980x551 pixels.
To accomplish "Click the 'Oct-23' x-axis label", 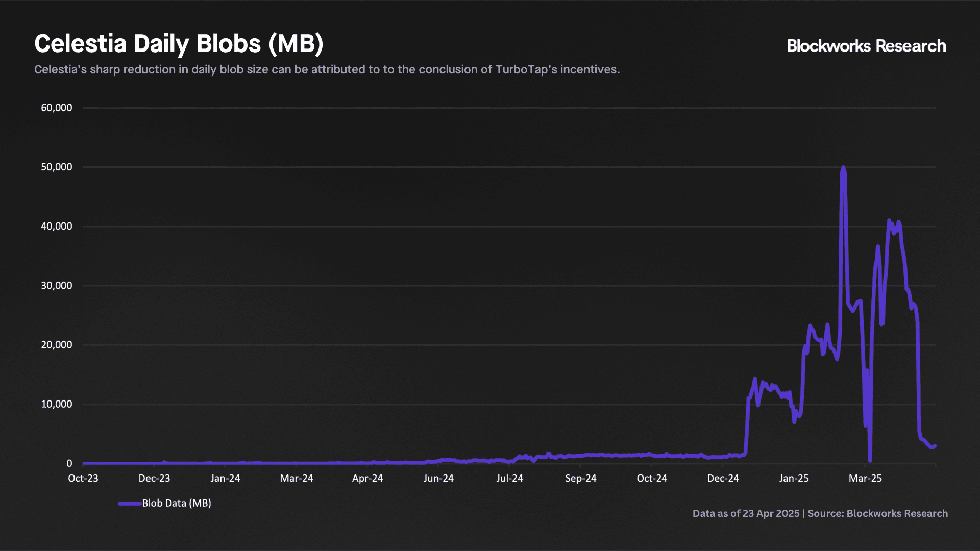I will [x=83, y=478].
